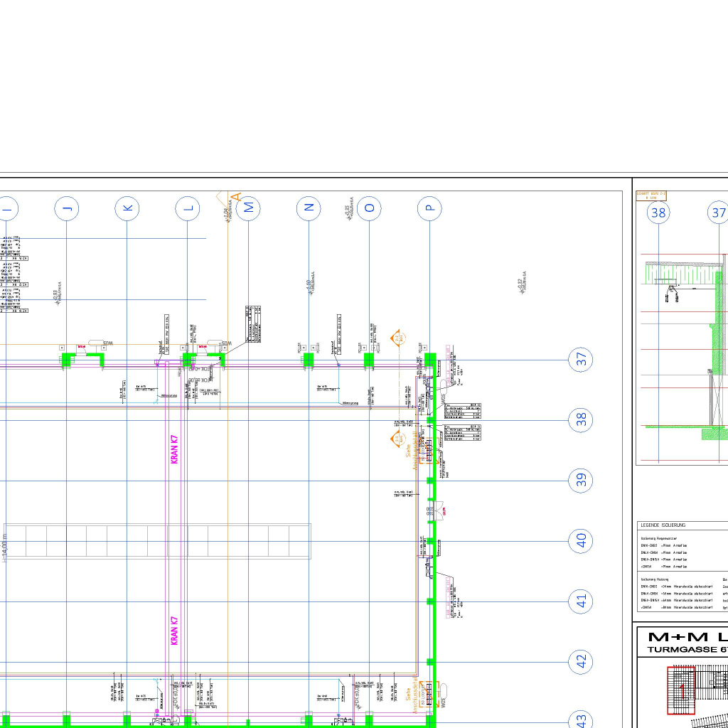Click the long segmented rectangle along axis 40

(163, 542)
